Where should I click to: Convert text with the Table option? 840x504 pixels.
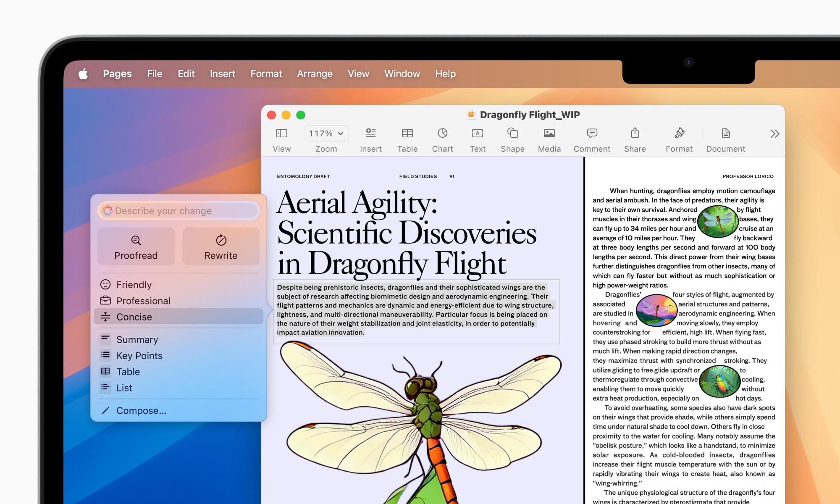click(x=178, y=372)
